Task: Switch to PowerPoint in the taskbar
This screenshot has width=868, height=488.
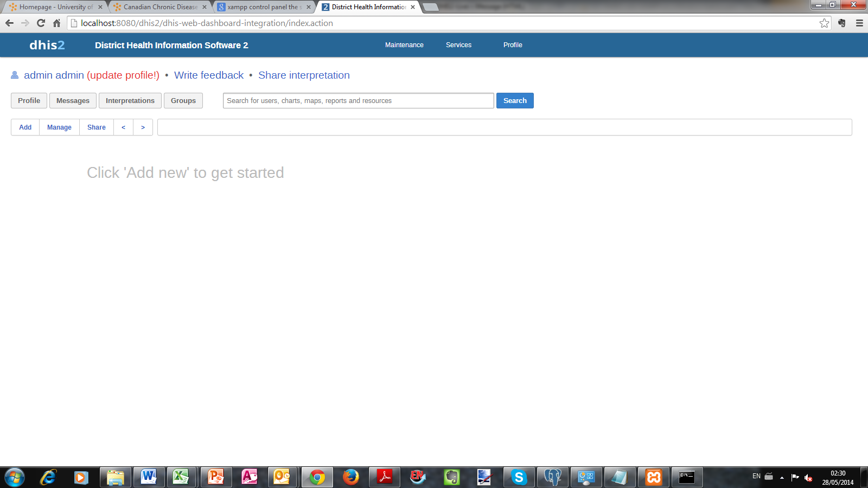Action: [x=216, y=477]
